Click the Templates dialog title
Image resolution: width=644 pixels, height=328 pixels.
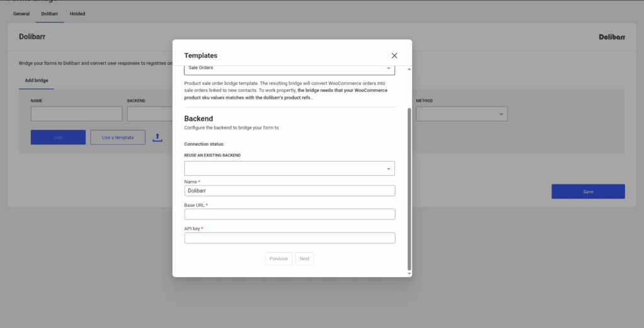201,55
